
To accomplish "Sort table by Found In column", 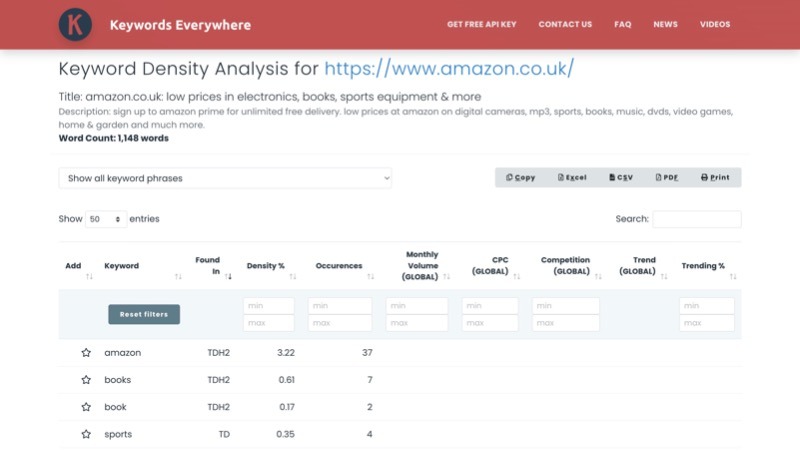I will pyautogui.click(x=228, y=276).
